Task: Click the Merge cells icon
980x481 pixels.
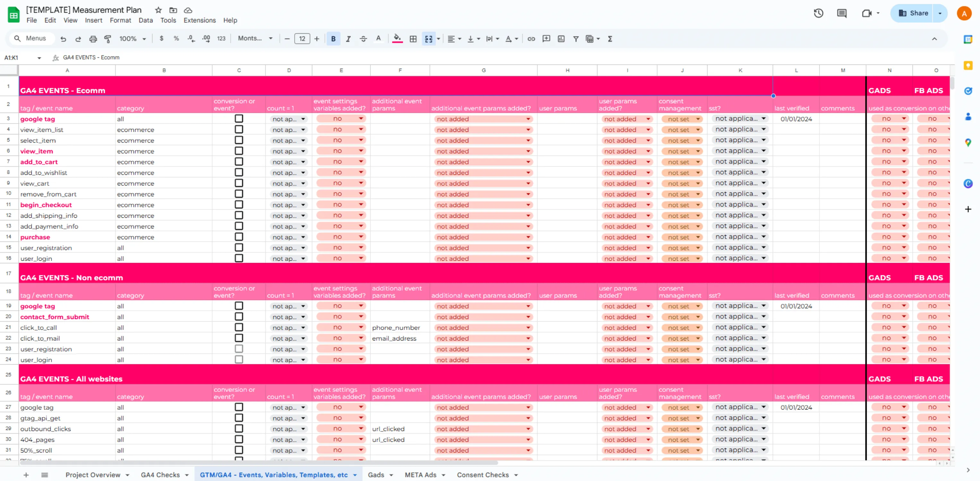Action: click(x=429, y=39)
